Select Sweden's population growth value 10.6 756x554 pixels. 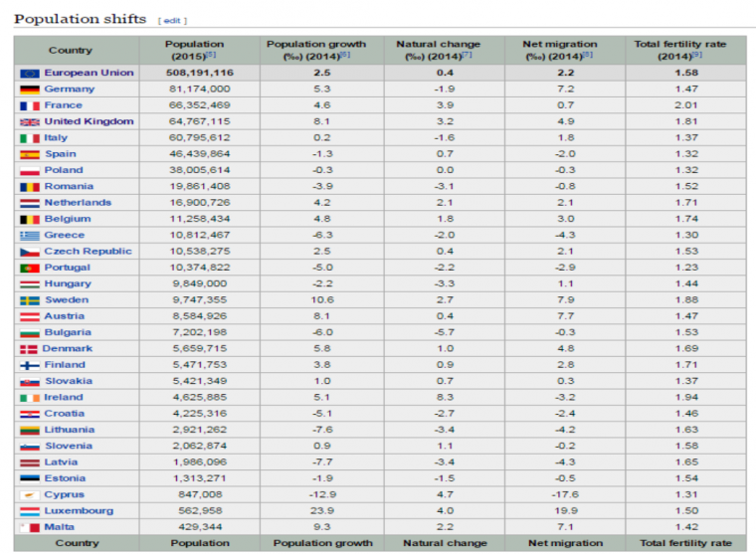coord(322,300)
